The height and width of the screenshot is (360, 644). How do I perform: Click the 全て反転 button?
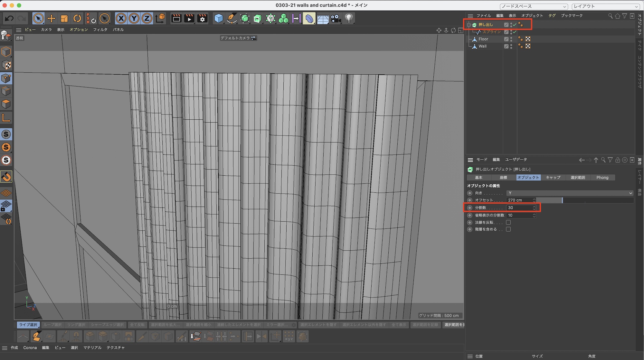click(x=137, y=325)
